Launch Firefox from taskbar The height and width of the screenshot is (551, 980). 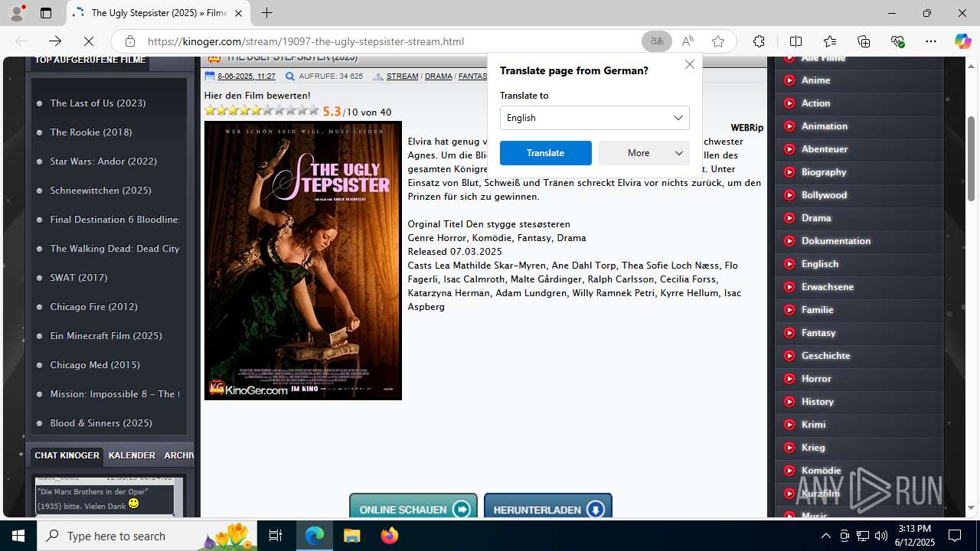pos(389,536)
